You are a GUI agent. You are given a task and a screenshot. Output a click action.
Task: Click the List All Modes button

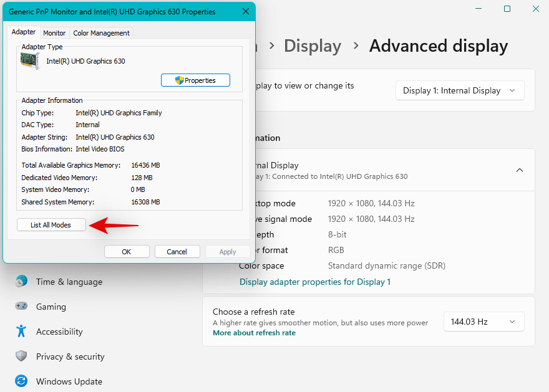[51, 224]
